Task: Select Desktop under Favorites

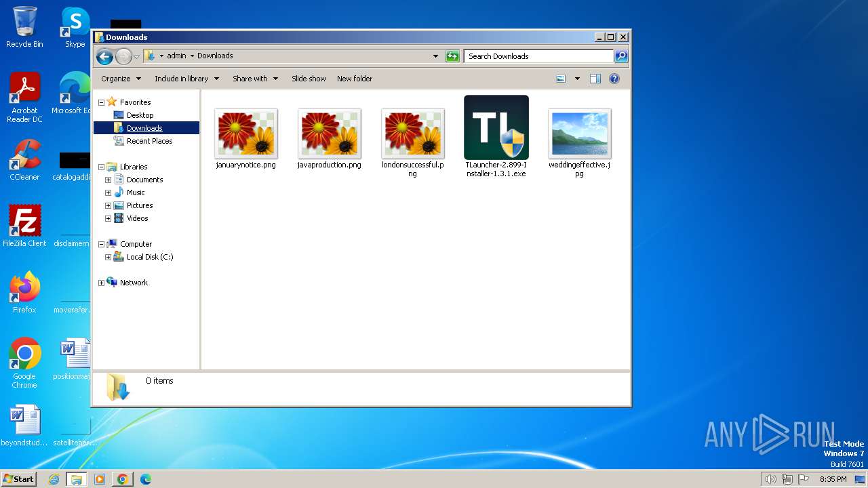Action: [x=140, y=115]
